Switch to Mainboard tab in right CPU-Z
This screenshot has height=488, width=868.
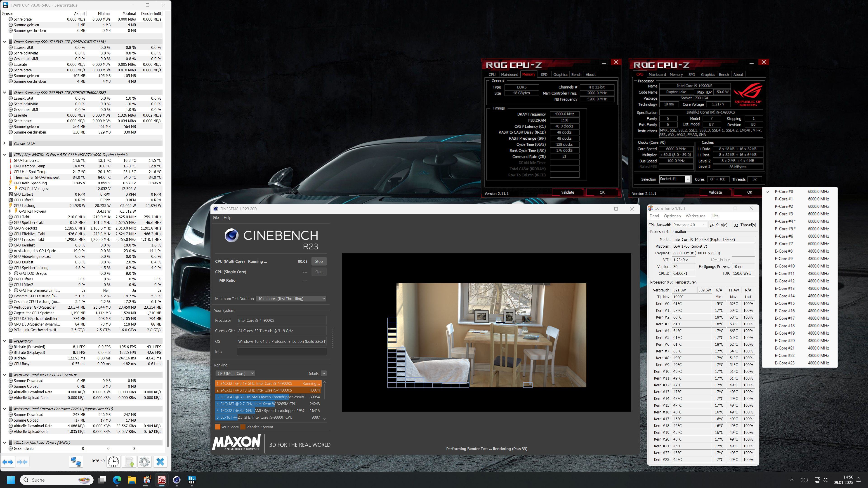point(657,75)
